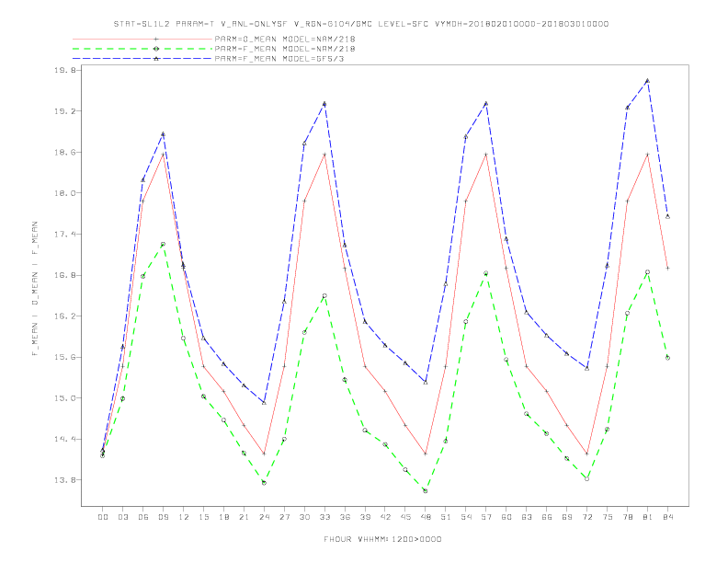Click x-axis tick label 81
The image size is (728, 563).
click(x=648, y=517)
